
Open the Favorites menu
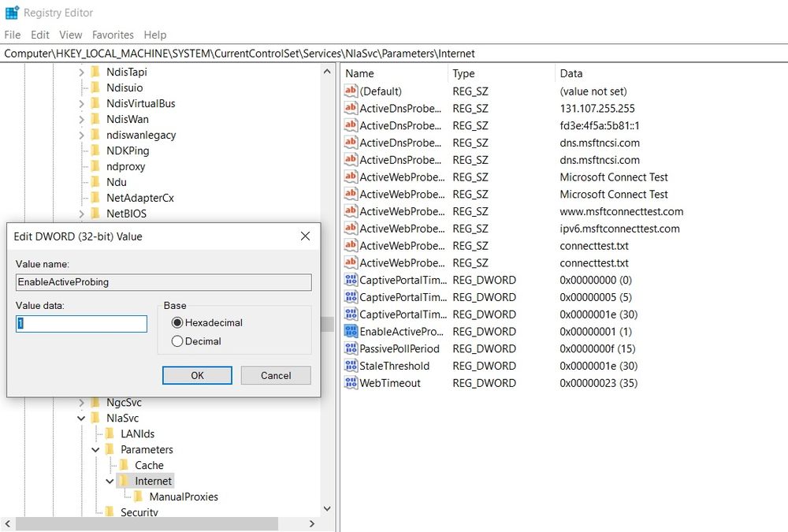113,35
